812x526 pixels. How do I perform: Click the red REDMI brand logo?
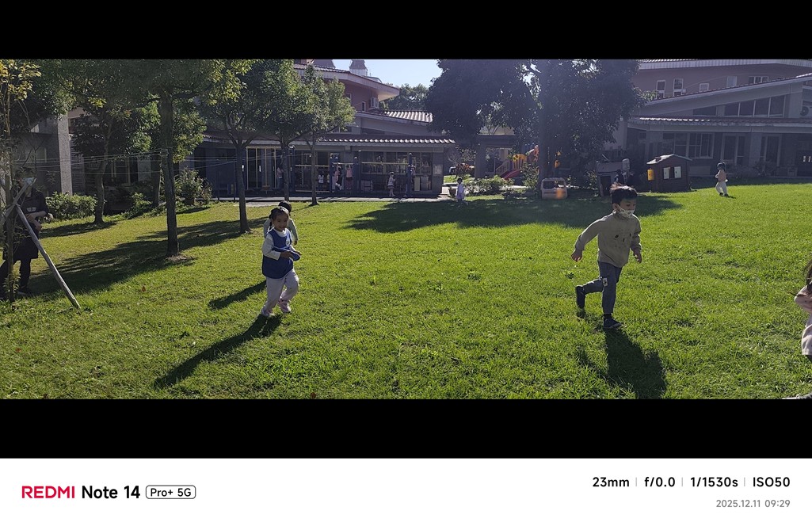click(x=48, y=492)
